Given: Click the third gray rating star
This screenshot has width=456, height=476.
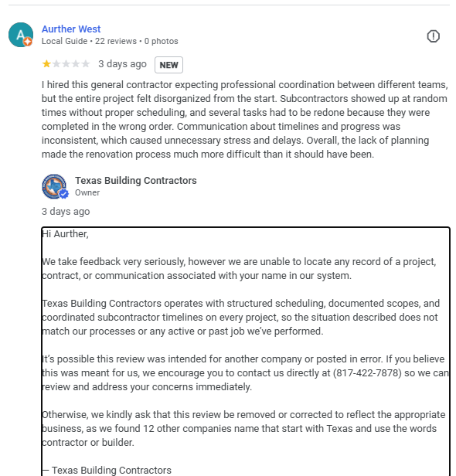Looking at the screenshot, I should point(66,63).
